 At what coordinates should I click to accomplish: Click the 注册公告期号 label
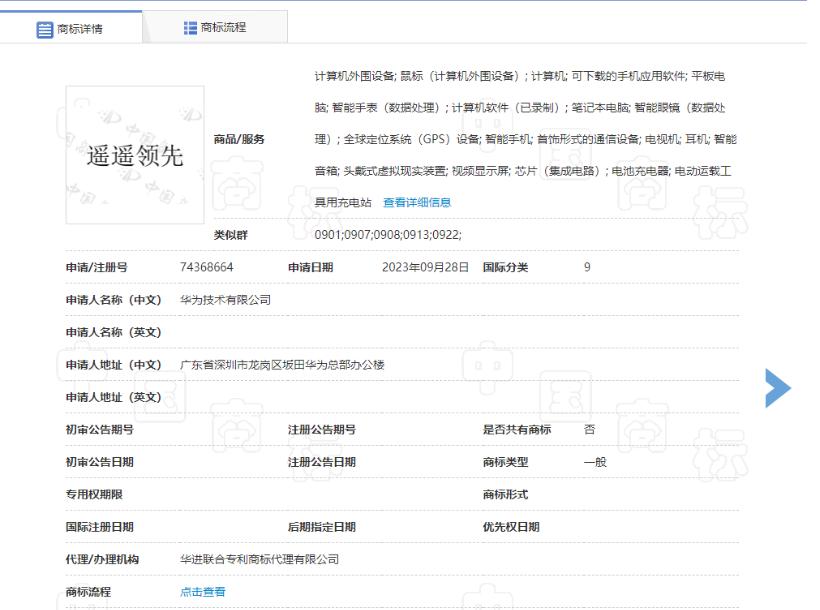pos(322,430)
